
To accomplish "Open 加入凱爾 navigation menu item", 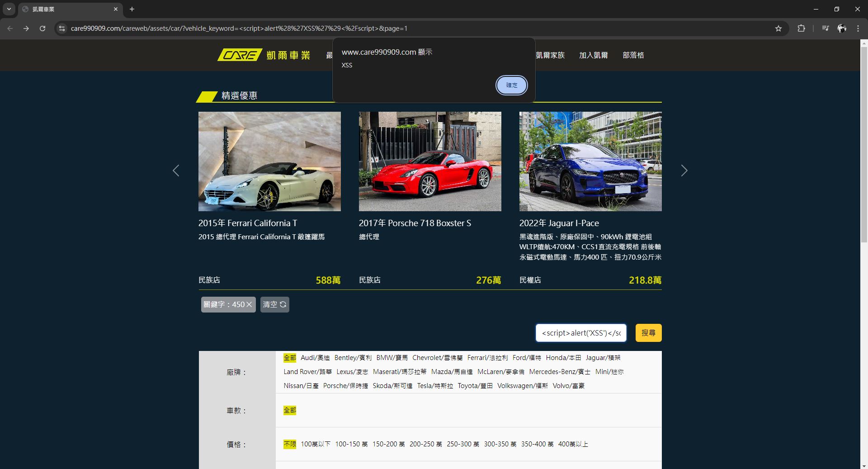I will click(594, 55).
